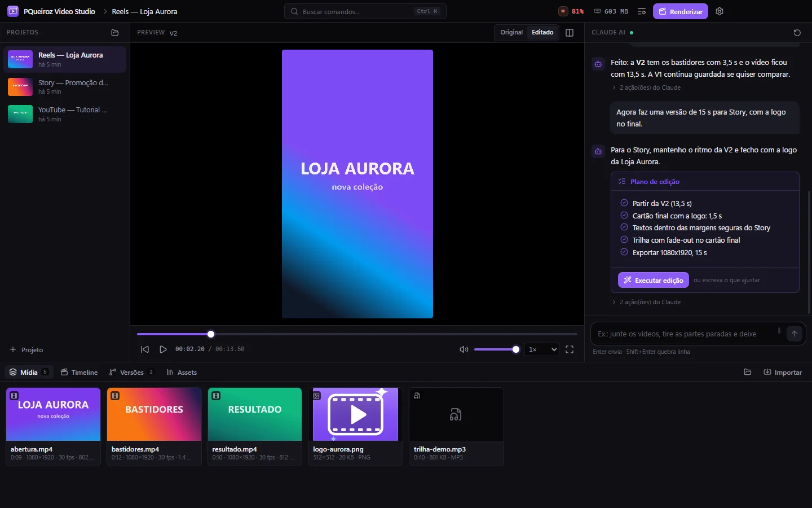The width and height of the screenshot is (812, 508).
Task: Check the 'Trilha com fade-out' plan item
Action: (624, 240)
